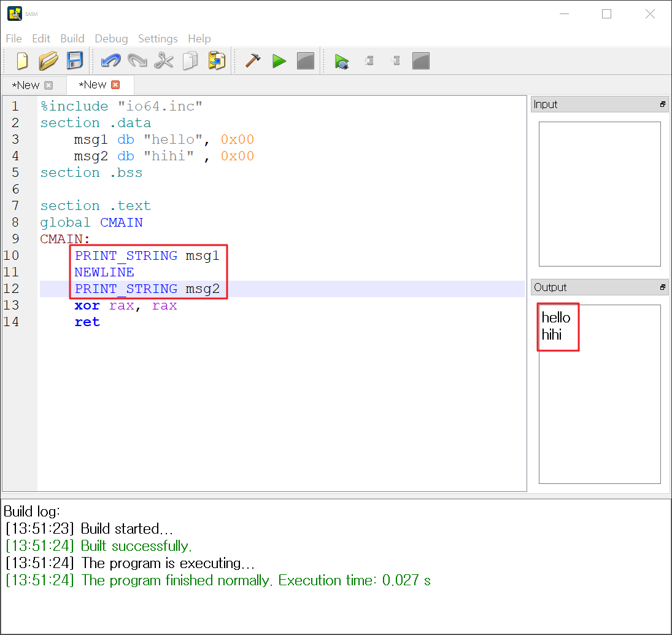Screen dimensions: 672x635
Task: Select the second *New tab
Action: click(x=93, y=85)
